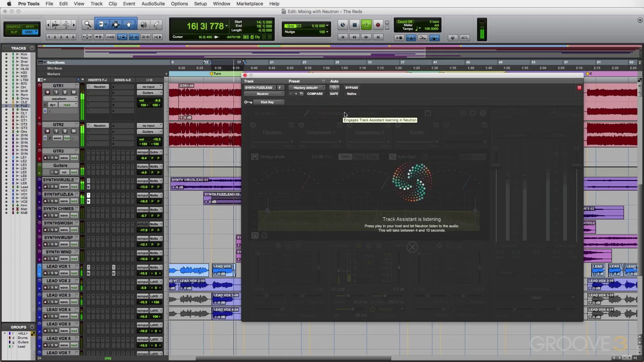Viewport: 644px width, 362px height.
Task: Click the Fast Forward transport button
Action: pyautogui.click(x=366, y=37)
